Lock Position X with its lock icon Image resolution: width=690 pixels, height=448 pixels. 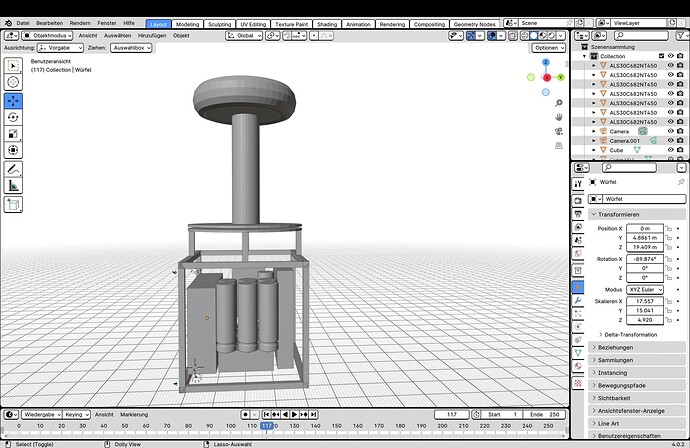coord(669,228)
